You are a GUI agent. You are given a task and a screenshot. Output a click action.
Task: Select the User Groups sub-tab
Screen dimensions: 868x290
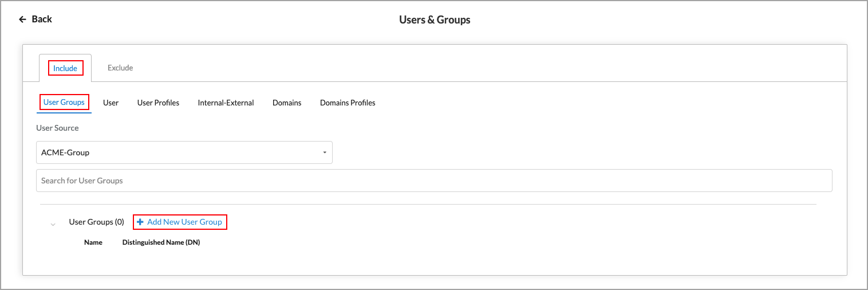coord(64,103)
